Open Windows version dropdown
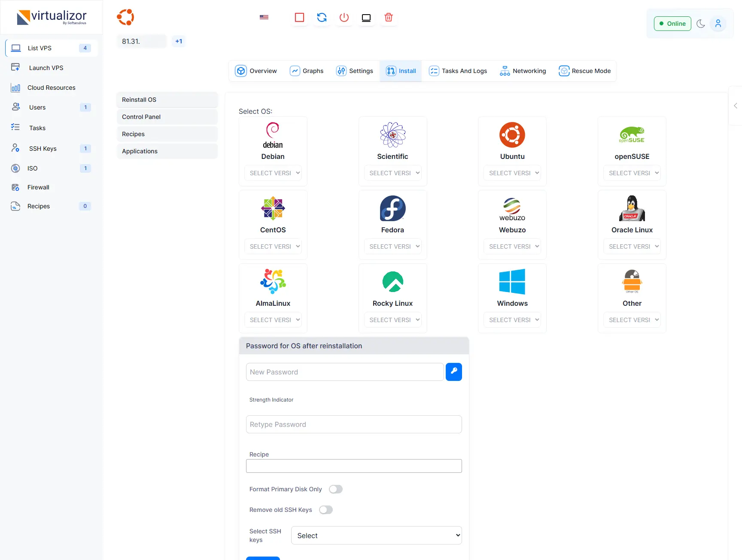Screen dimensions: 742x560 [512, 320]
